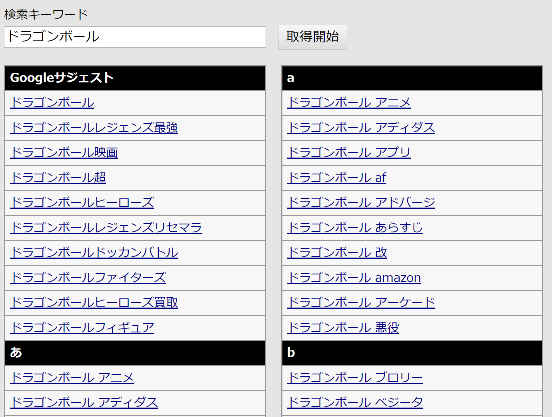Open ドラゴンボール アディダス under the あ section
Screen dimensions: 552x417
pos(84,403)
